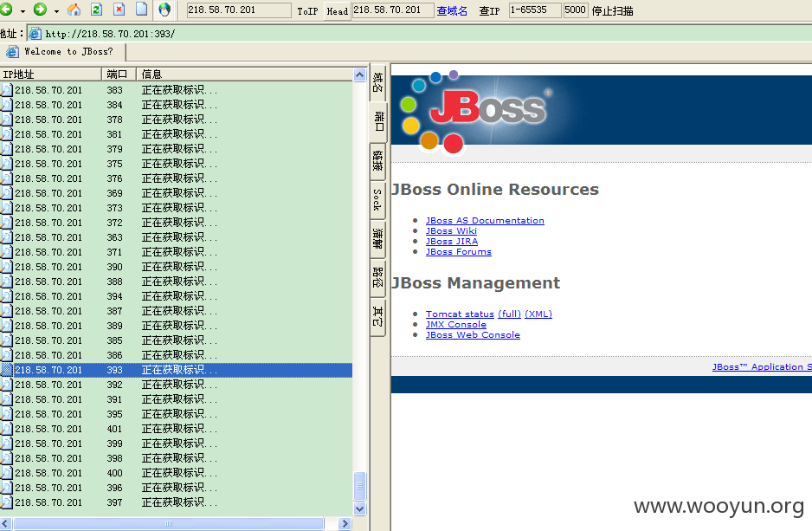Switch to the Sock vertical tab
The image size is (812, 531).
point(378,200)
